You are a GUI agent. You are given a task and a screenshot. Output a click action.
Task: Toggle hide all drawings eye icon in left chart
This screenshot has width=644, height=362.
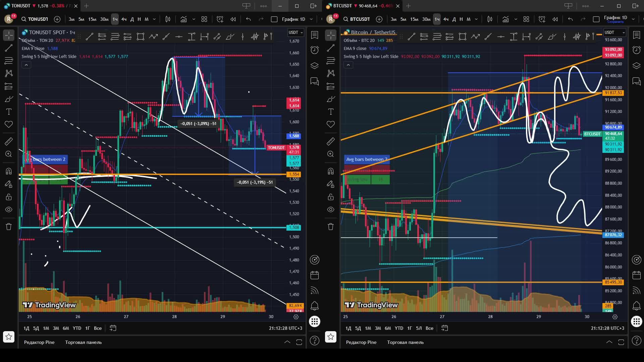click(9, 209)
